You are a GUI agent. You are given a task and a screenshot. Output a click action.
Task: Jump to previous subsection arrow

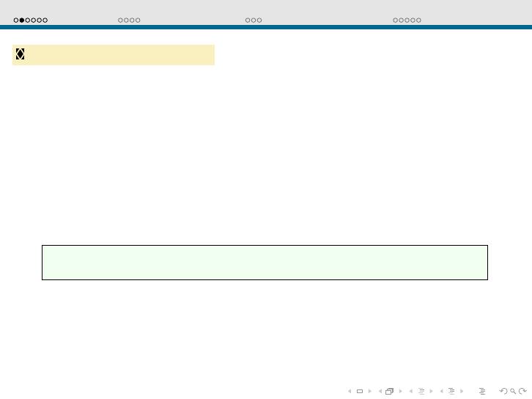[x=411, y=392]
